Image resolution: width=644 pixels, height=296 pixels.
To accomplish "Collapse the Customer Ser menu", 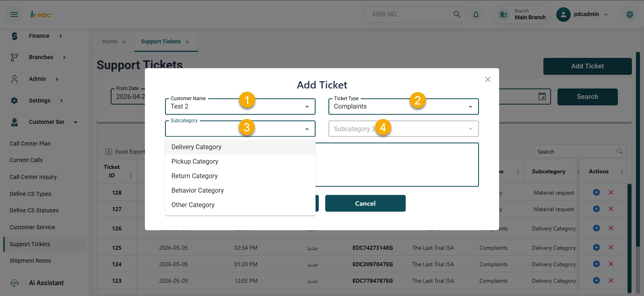I will pyautogui.click(x=76, y=122).
